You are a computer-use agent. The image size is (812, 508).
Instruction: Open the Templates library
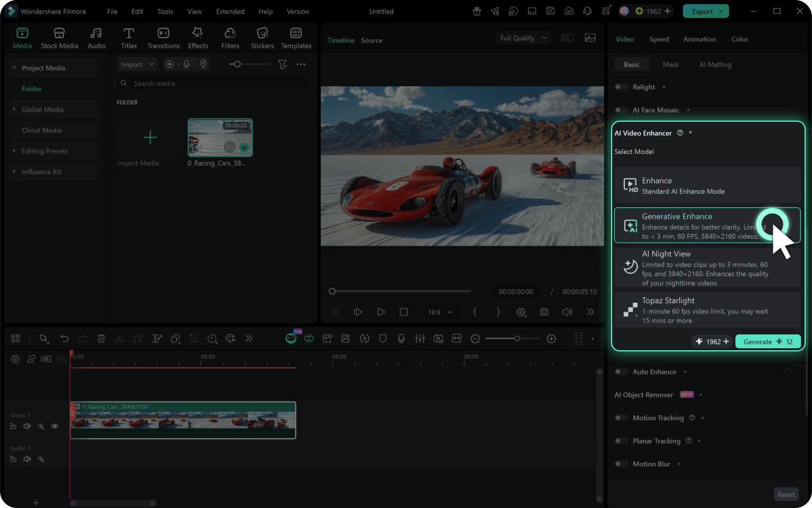point(296,39)
